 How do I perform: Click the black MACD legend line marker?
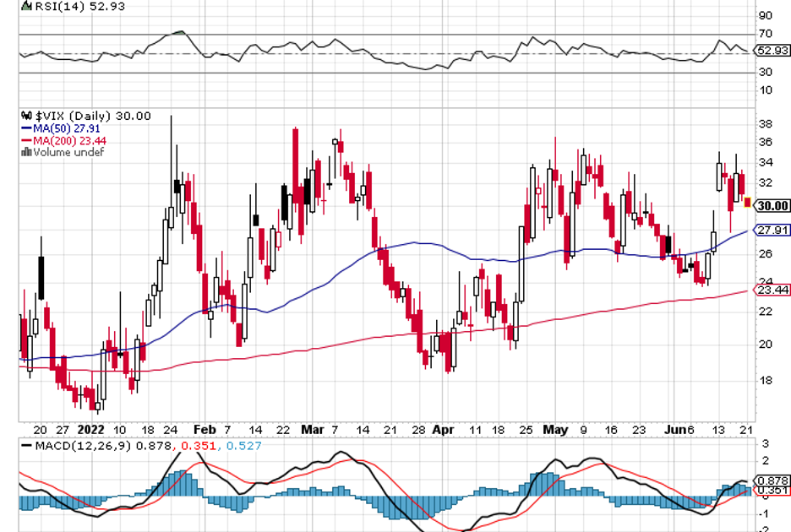tap(27, 445)
